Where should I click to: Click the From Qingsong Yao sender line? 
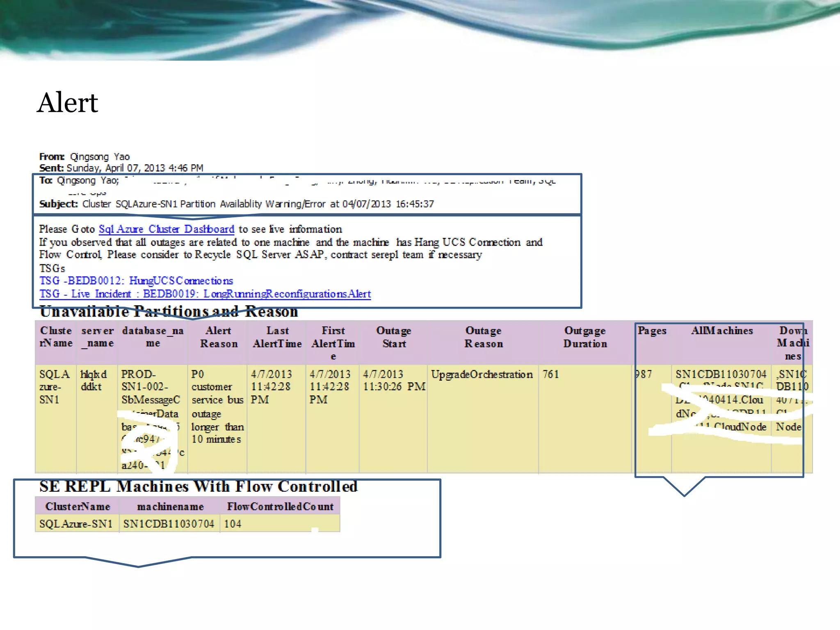(84, 157)
